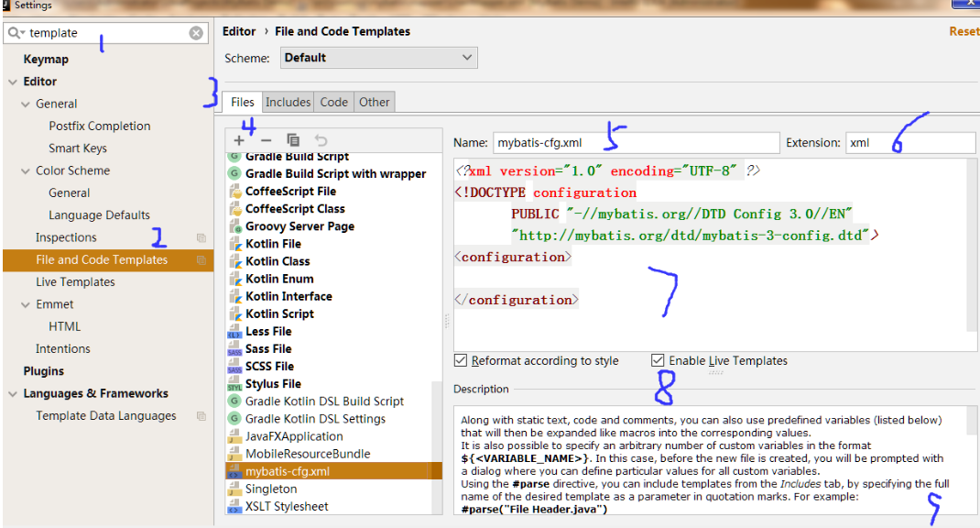Click the Kotlin Script icon

234,313
